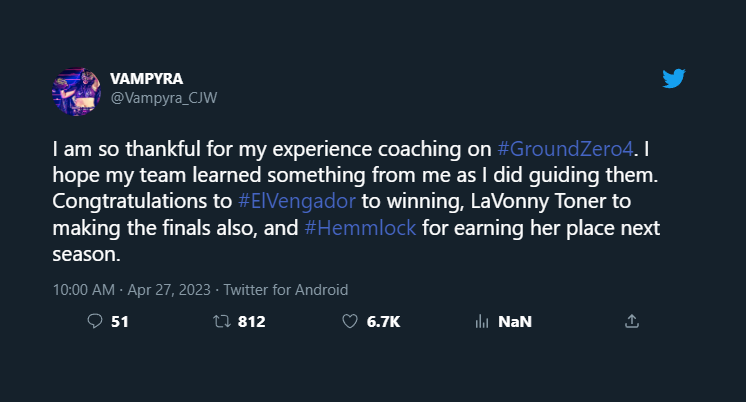Click the share upload icon
Image resolution: width=746 pixels, height=402 pixels.
[x=631, y=322]
